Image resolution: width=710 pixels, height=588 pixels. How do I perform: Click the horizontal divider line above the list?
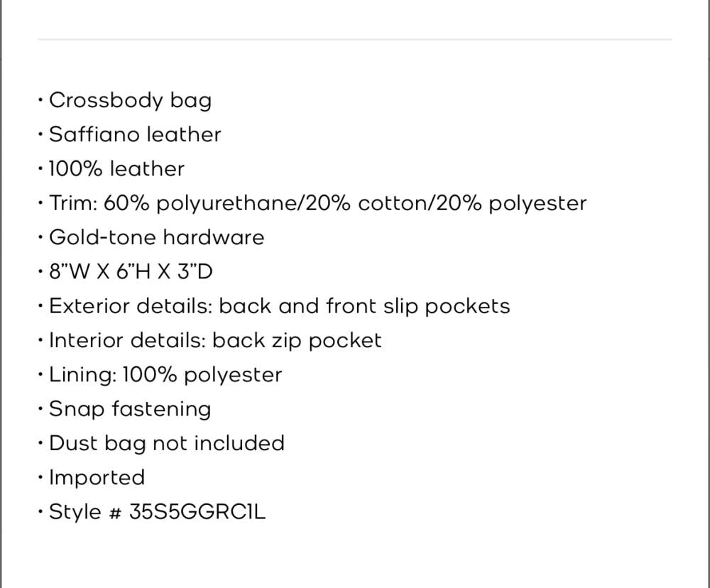pos(354,40)
